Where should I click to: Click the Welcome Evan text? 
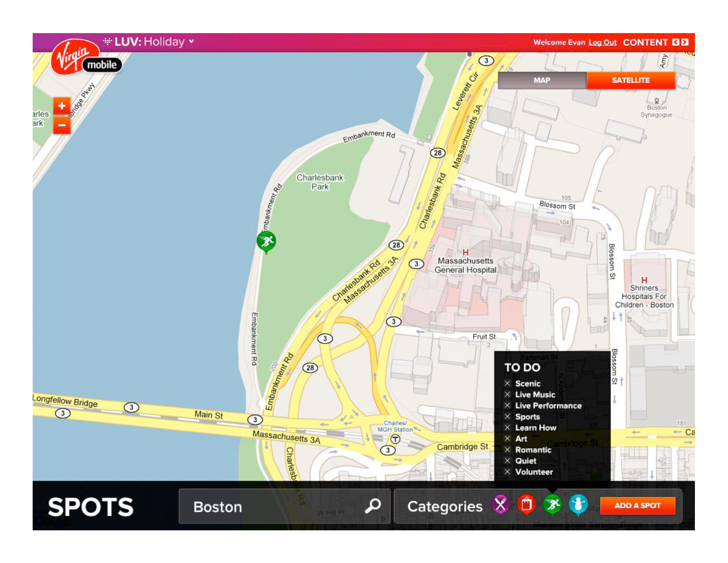pyautogui.click(x=559, y=42)
